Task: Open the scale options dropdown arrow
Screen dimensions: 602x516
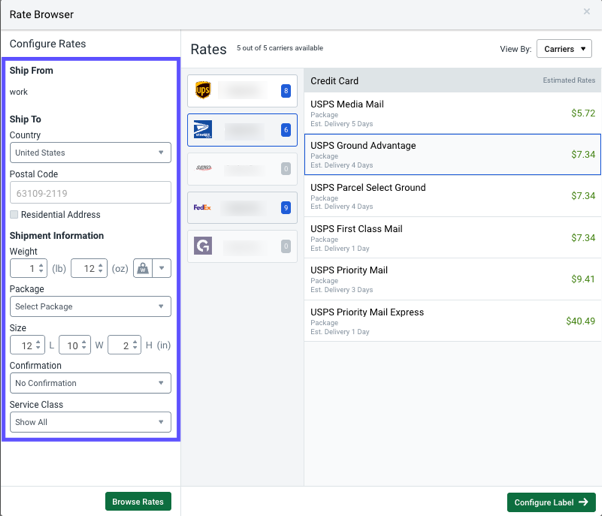Action: (x=162, y=268)
